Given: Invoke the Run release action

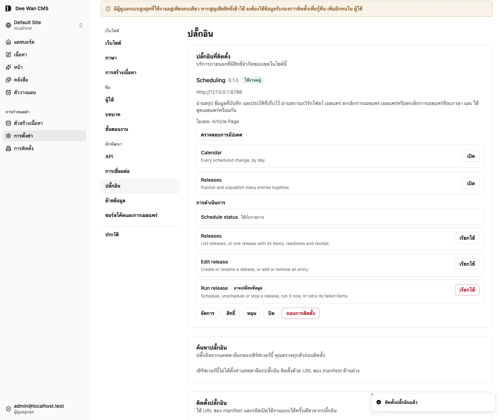Looking at the screenshot, I should (467, 290).
